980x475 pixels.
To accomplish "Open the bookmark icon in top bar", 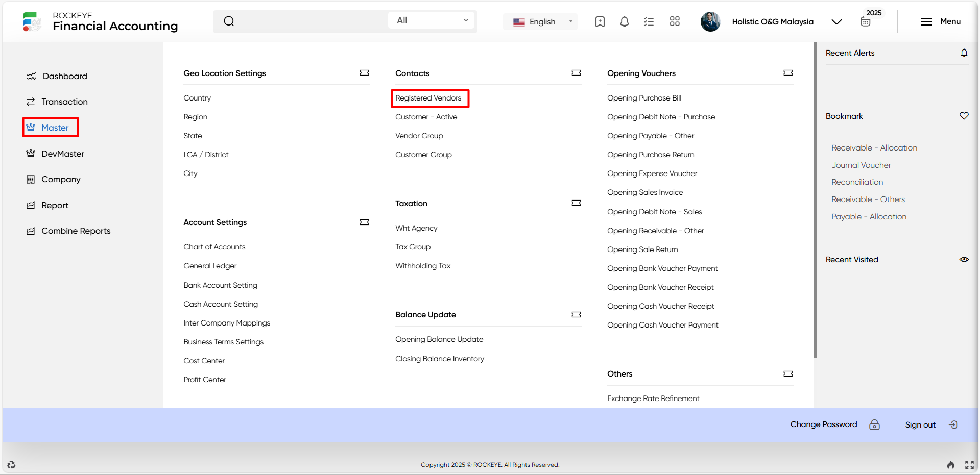I will [x=600, y=21].
